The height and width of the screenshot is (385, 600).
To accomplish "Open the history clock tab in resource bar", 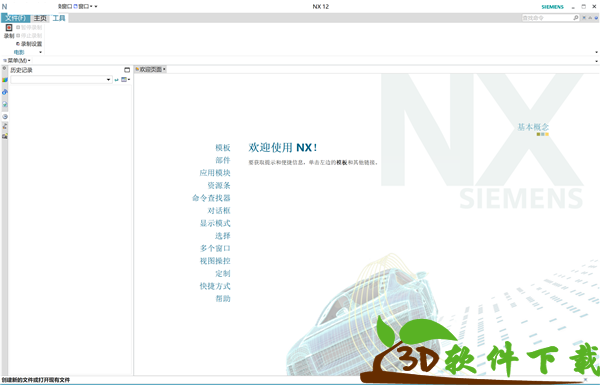I will click(x=5, y=116).
